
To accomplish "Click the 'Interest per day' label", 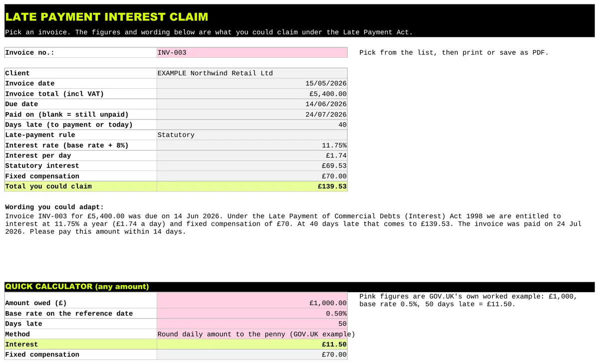I will point(38,156).
